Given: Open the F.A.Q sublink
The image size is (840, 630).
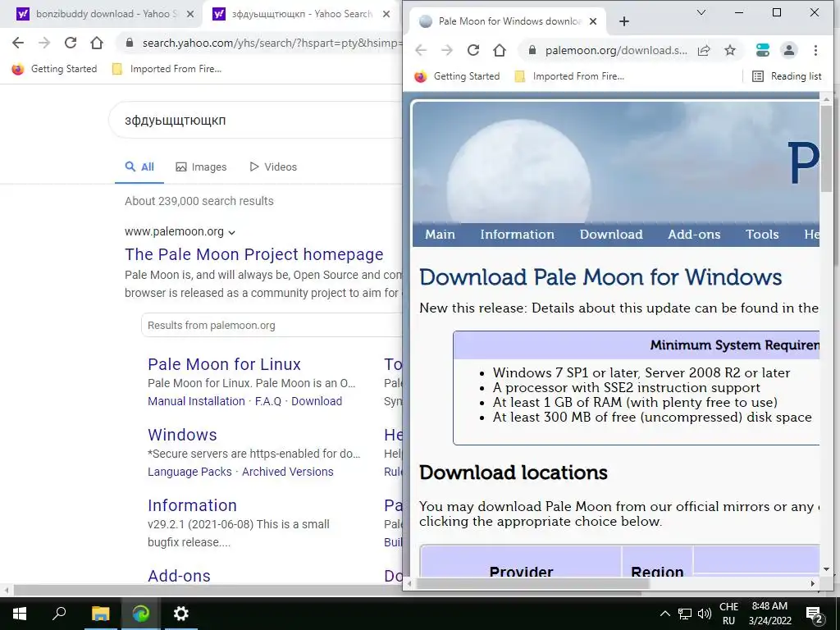Looking at the screenshot, I should [x=268, y=401].
